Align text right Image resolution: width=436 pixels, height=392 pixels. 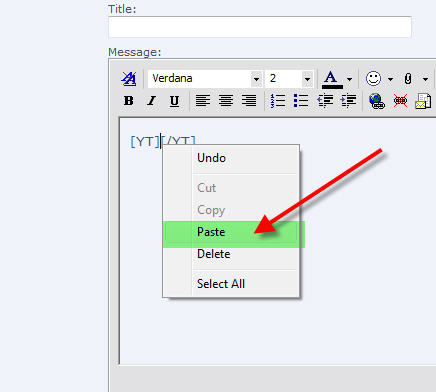click(x=249, y=100)
